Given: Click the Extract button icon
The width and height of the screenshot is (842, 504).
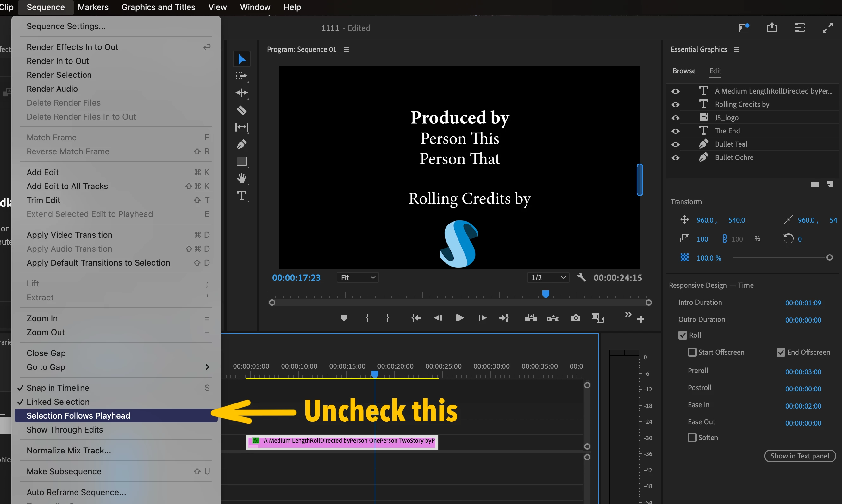Looking at the screenshot, I should [553, 318].
